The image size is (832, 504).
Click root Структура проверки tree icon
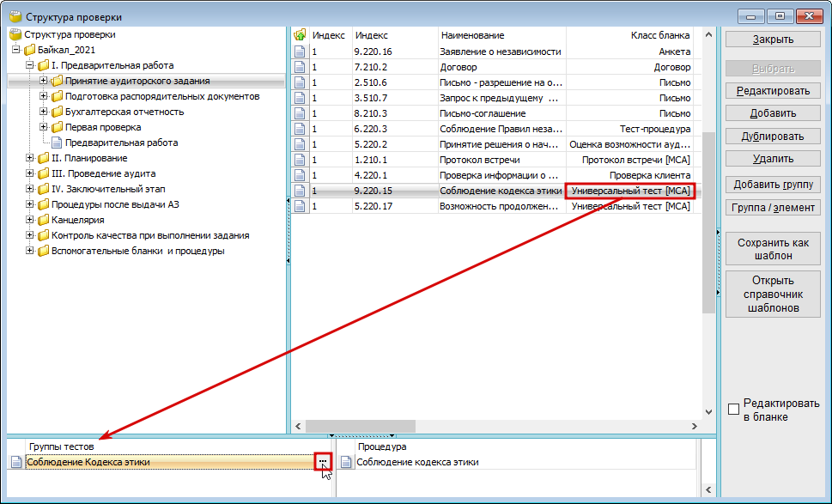pos(16,34)
